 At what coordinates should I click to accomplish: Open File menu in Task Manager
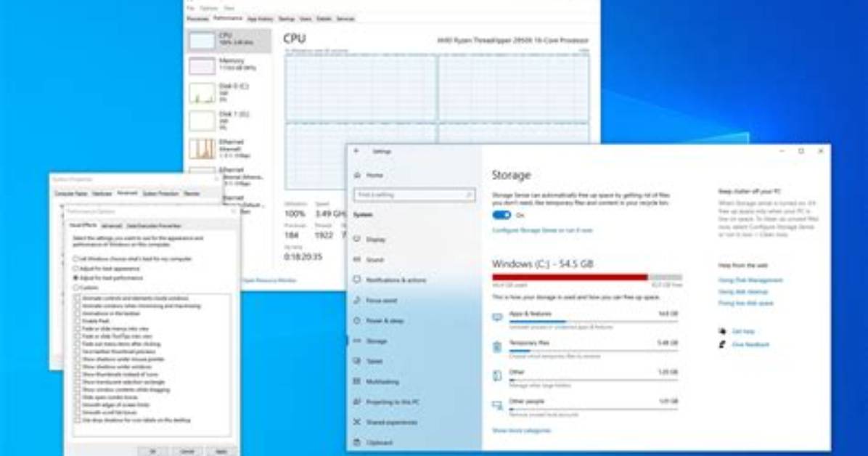point(190,8)
